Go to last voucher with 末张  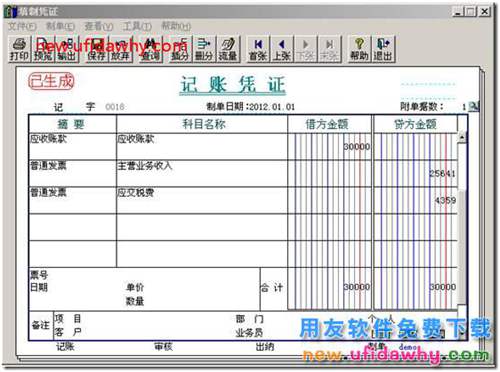click(x=329, y=49)
